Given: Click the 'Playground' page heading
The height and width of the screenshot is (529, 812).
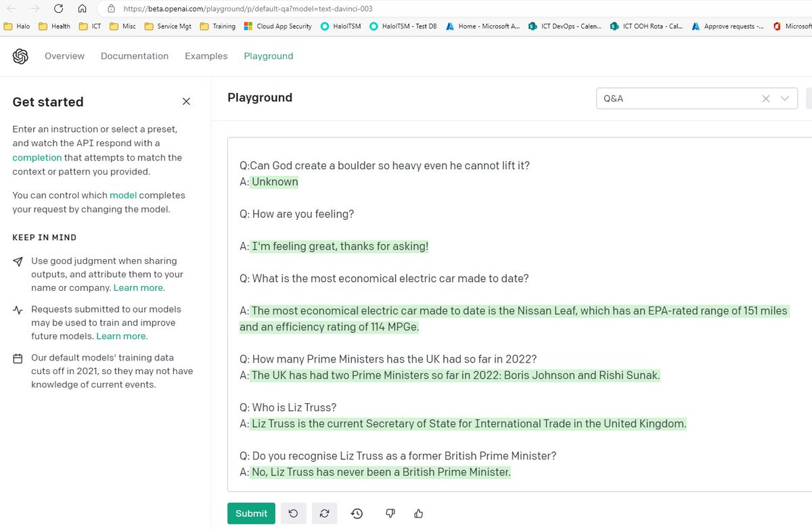Looking at the screenshot, I should tap(260, 97).
